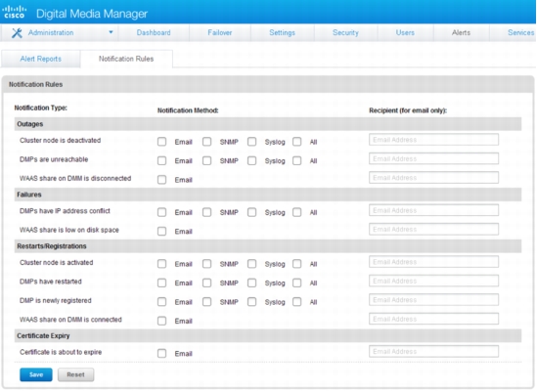This screenshot has width=537, height=392.
Task: Enable Email for DMPs have IP address conflict
Action: click(x=161, y=212)
